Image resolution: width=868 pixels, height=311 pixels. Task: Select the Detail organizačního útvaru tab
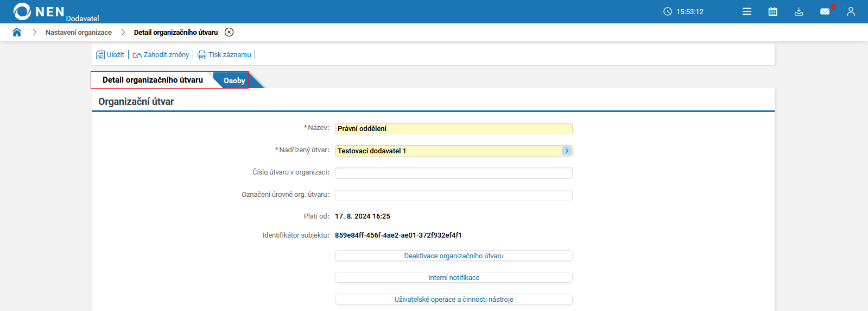click(153, 80)
